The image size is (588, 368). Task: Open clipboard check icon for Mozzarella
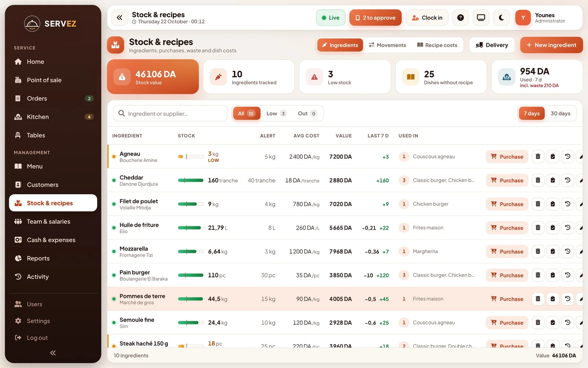click(553, 251)
